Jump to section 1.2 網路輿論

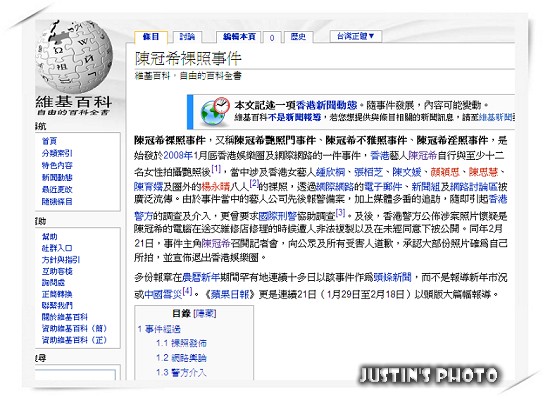[181, 358]
